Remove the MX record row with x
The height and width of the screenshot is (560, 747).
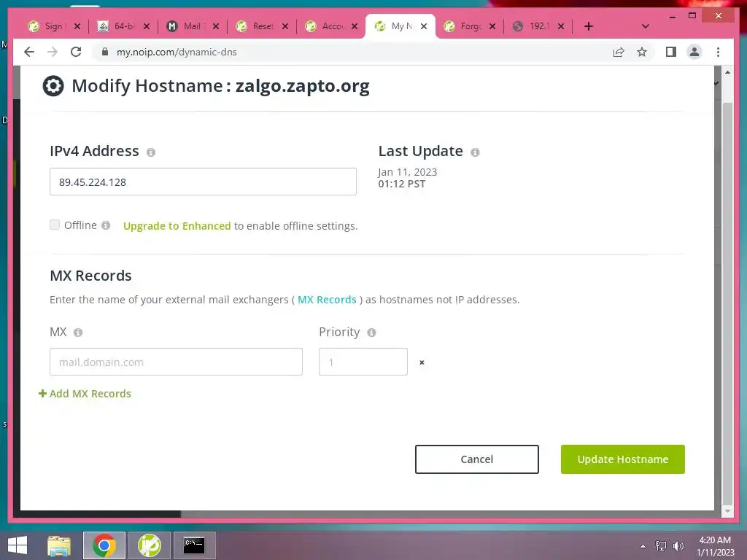(x=422, y=362)
